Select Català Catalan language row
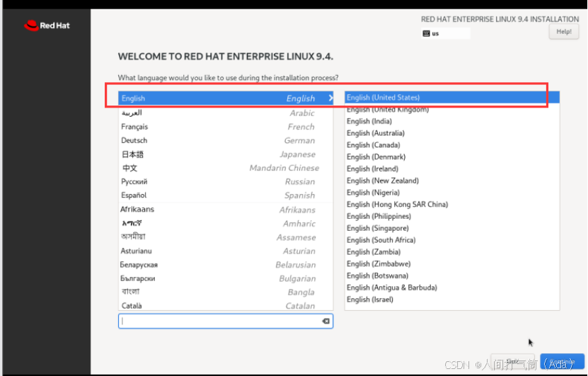This screenshot has width=588, height=376. click(226, 305)
